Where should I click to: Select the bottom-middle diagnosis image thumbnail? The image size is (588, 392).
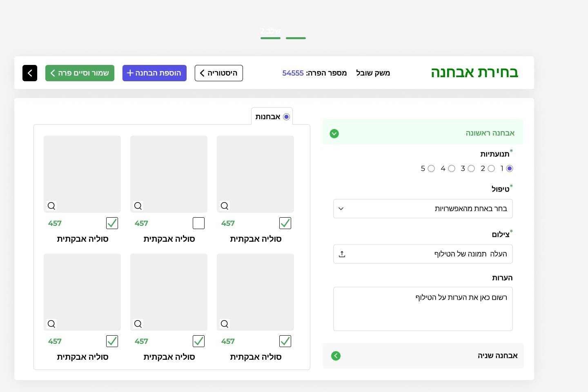[169, 292]
